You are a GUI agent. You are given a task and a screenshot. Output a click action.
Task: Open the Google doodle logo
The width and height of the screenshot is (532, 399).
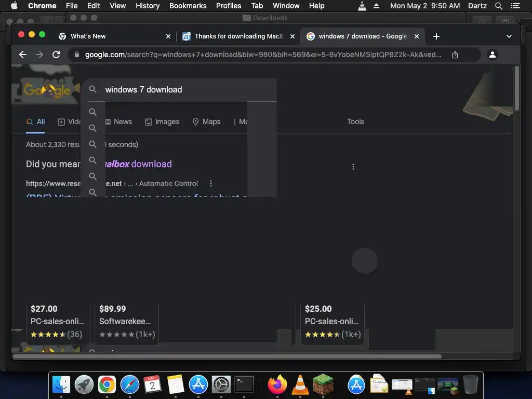[47, 89]
